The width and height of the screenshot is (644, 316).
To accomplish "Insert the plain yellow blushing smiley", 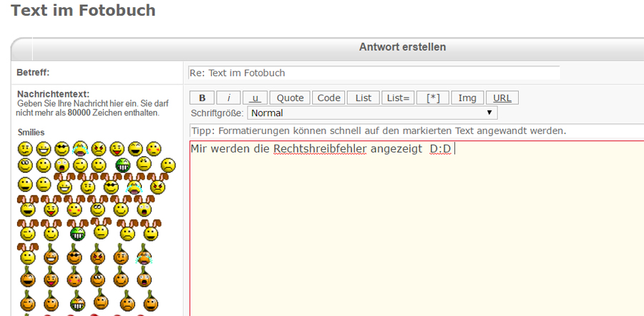I will (x=154, y=148).
